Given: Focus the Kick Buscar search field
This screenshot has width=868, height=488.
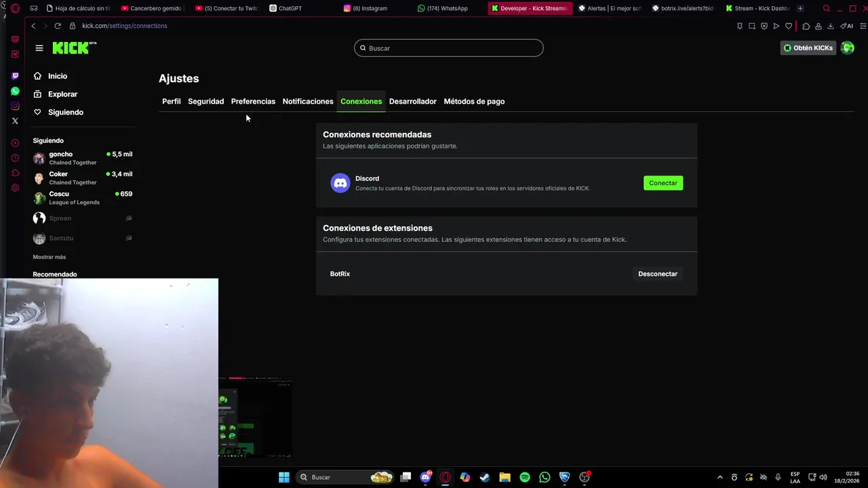Looking at the screenshot, I should click(x=448, y=48).
